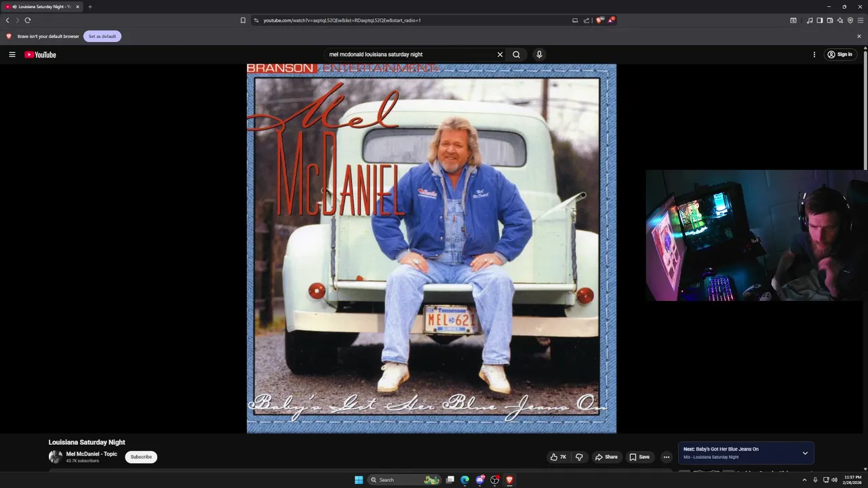Open the Mel McDaniel channel avatar
The width and height of the screenshot is (868, 488).
pos(55,457)
